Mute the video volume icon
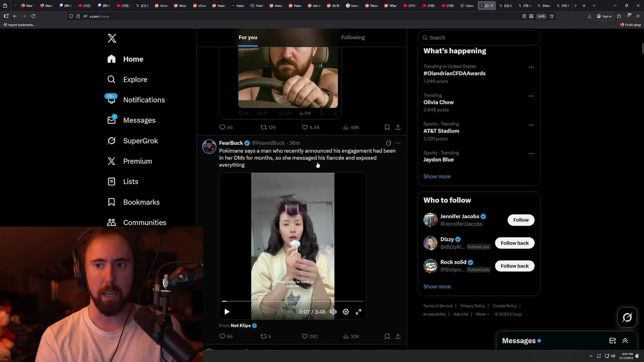644x362 pixels. (x=333, y=312)
